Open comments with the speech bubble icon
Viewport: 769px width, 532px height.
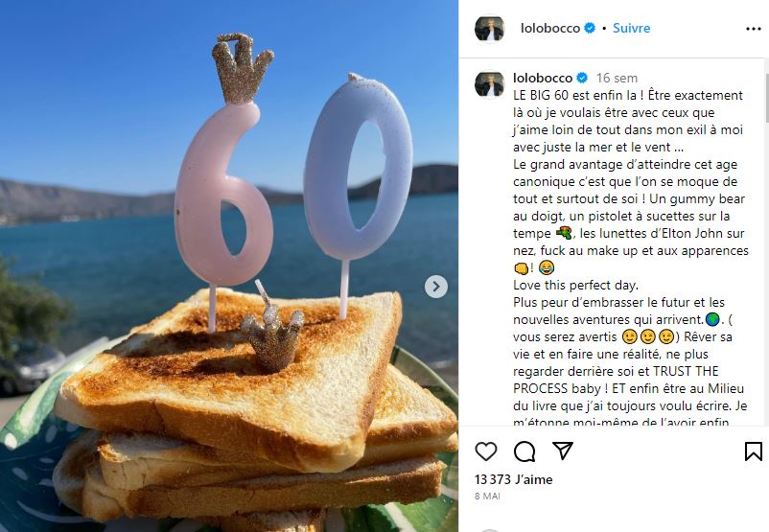pyautogui.click(x=524, y=451)
